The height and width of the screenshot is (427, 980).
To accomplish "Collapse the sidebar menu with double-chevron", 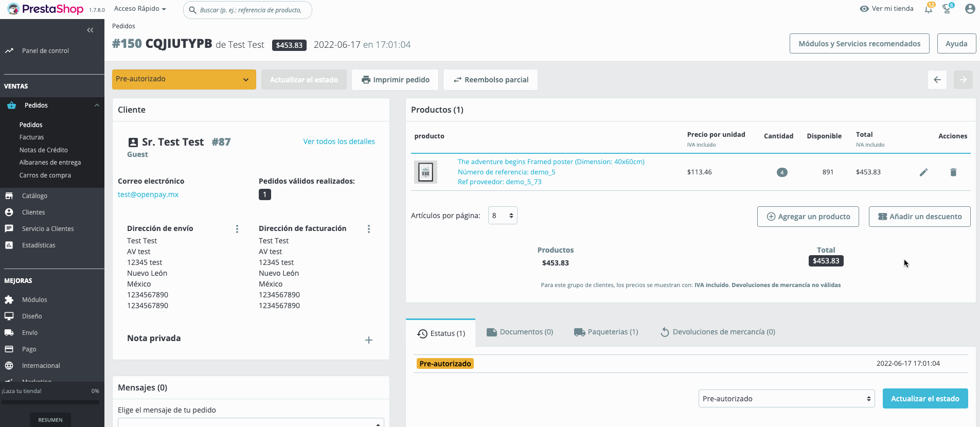I will tap(90, 30).
